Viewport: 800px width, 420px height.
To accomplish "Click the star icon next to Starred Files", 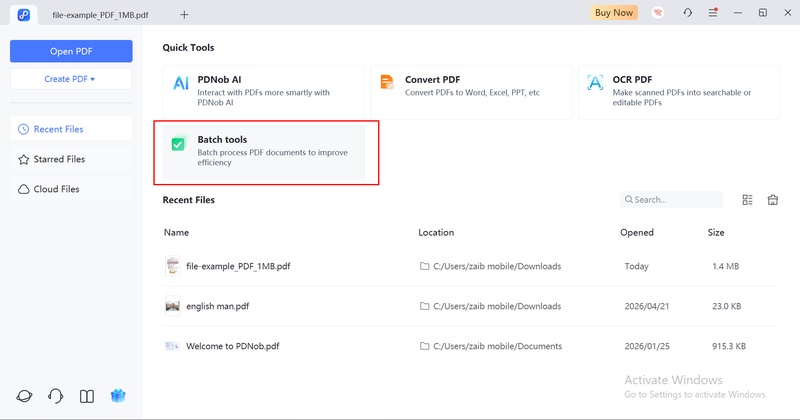I will click(x=23, y=159).
